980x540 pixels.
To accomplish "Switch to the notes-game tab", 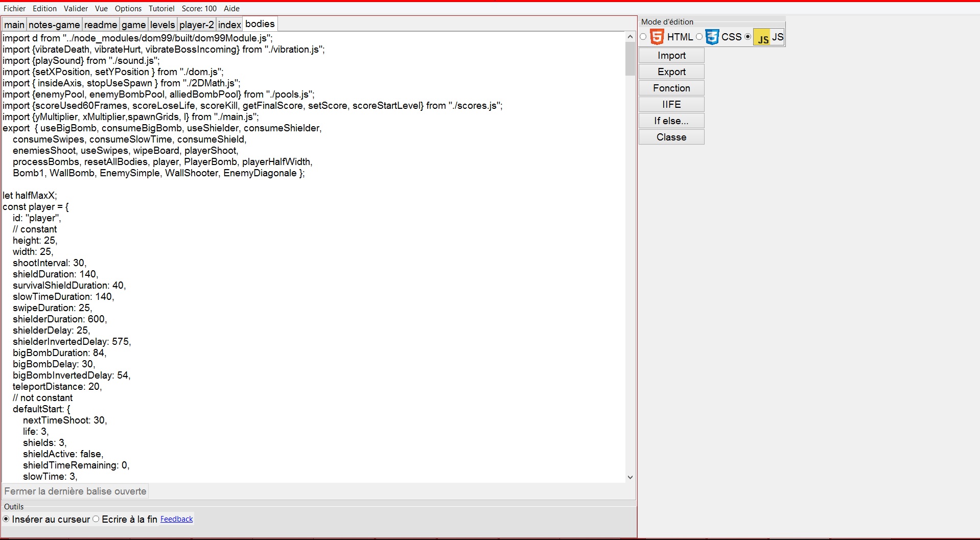I will pyautogui.click(x=54, y=25).
